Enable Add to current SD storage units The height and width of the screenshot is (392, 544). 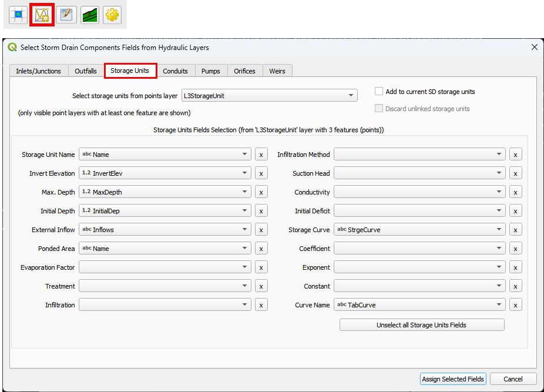pyautogui.click(x=379, y=92)
